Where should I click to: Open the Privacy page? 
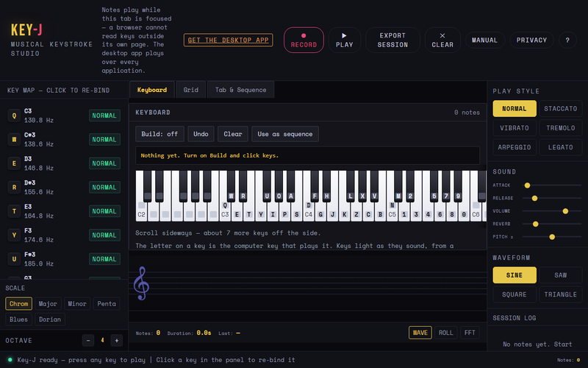(x=531, y=40)
